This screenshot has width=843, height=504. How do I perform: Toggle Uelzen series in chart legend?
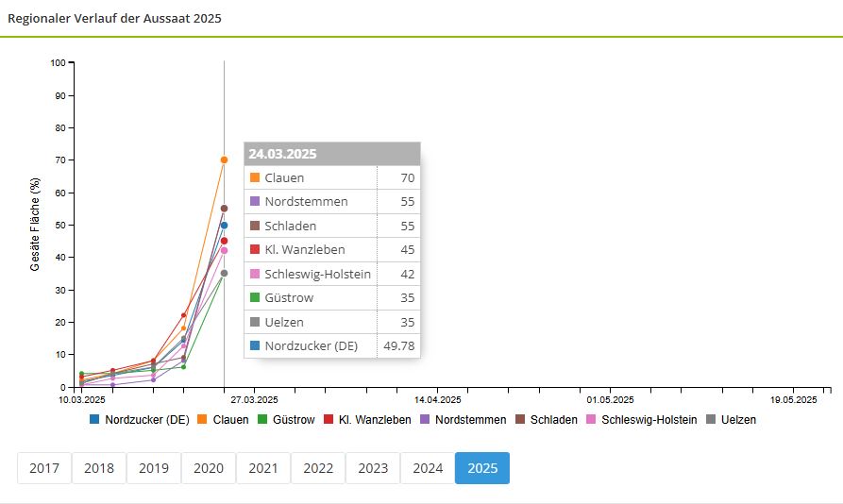pyautogui.click(x=732, y=420)
